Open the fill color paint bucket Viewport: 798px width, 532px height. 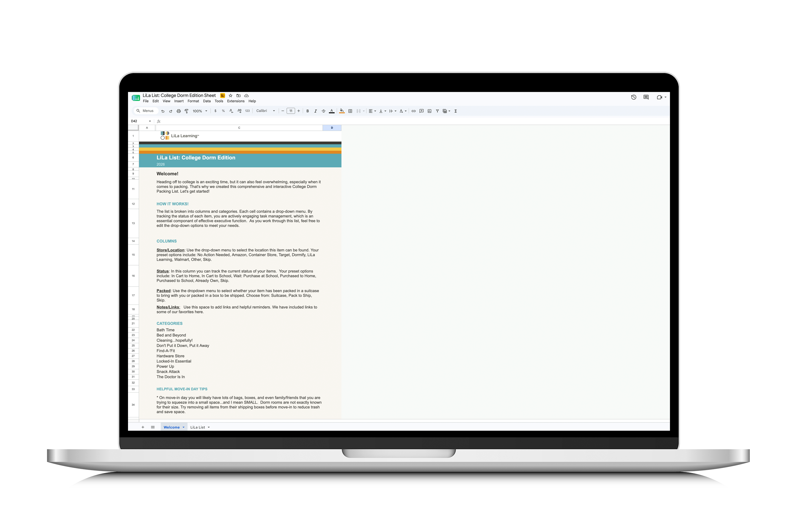click(x=342, y=111)
